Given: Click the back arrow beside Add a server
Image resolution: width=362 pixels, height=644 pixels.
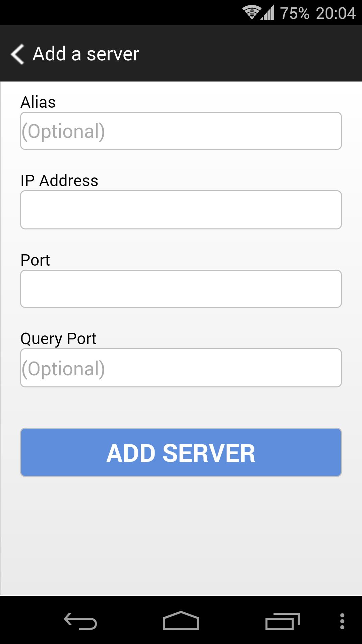Looking at the screenshot, I should pyautogui.click(x=17, y=53).
